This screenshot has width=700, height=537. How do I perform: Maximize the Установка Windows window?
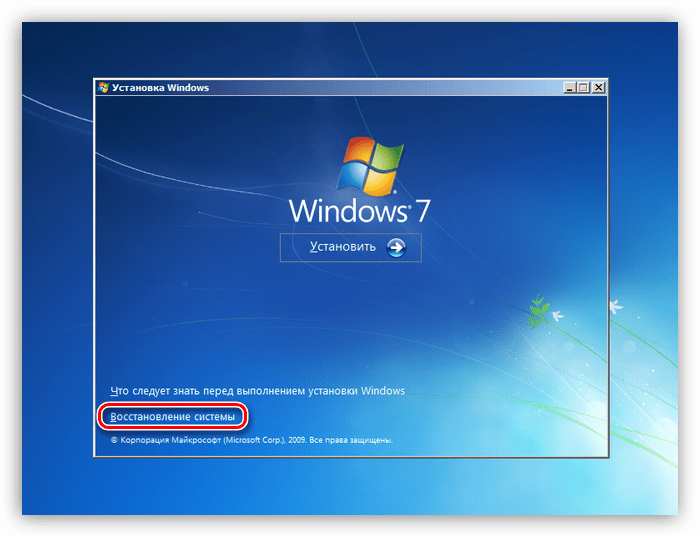[x=583, y=87]
